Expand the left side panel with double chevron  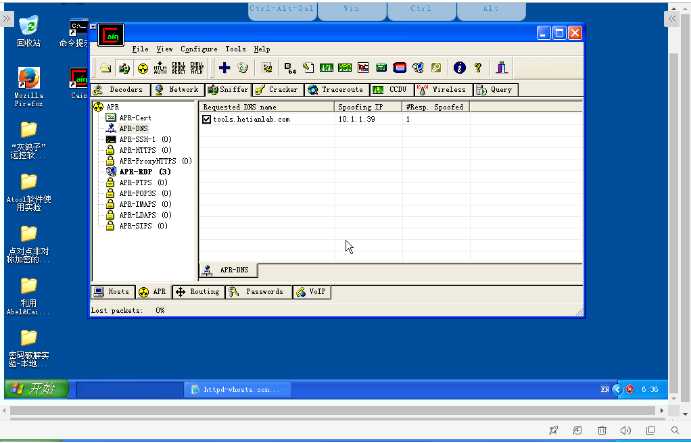pyautogui.click(x=7, y=19)
